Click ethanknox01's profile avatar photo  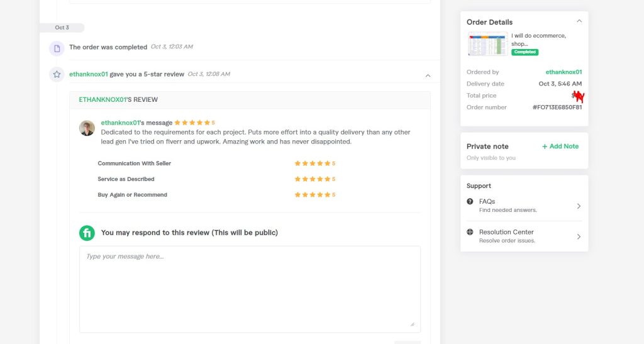tap(87, 128)
